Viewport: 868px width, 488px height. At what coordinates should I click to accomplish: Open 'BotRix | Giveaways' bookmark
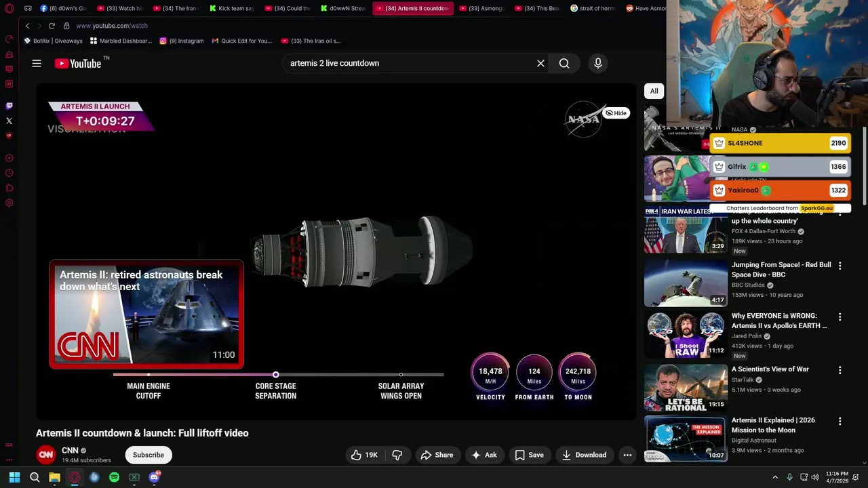pos(53,41)
